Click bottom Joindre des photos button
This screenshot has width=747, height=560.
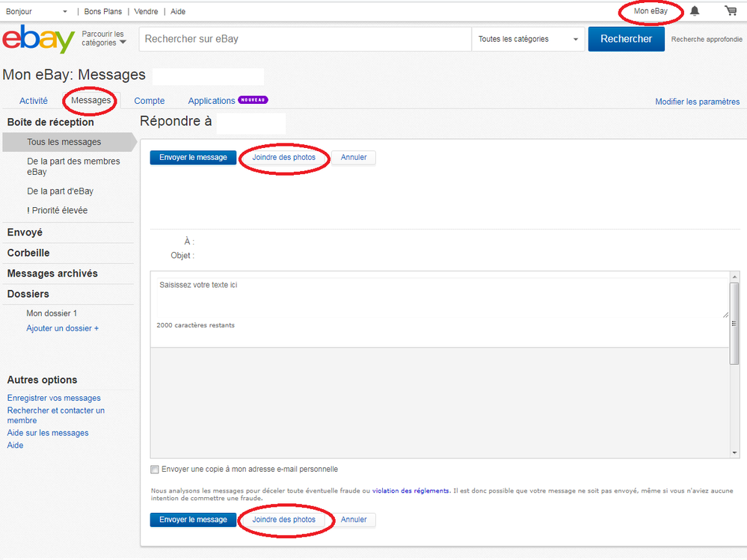pyautogui.click(x=284, y=520)
